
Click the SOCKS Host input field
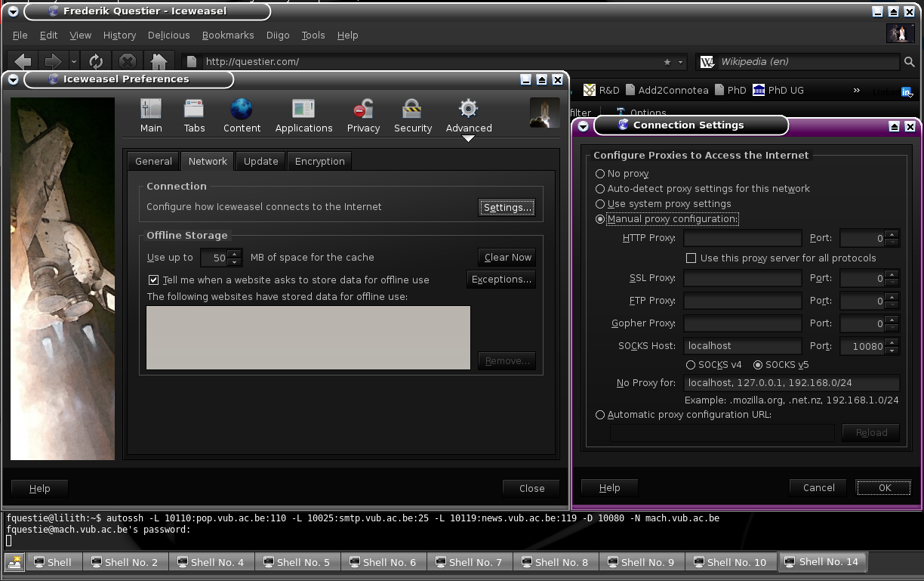click(x=743, y=346)
